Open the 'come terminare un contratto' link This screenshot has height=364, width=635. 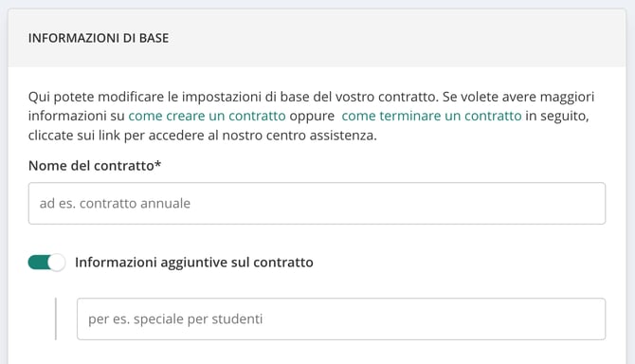point(431,116)
